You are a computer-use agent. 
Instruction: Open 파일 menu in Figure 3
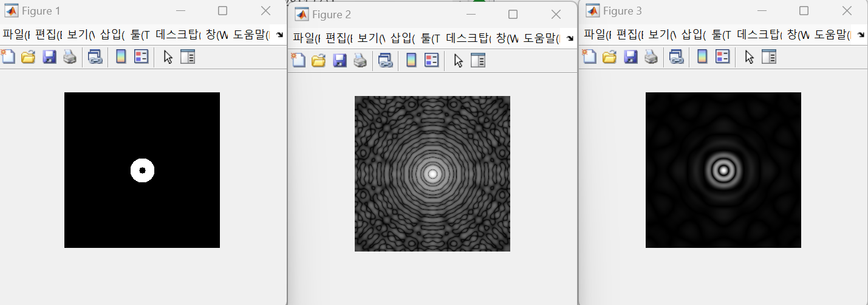coord(599,35)
